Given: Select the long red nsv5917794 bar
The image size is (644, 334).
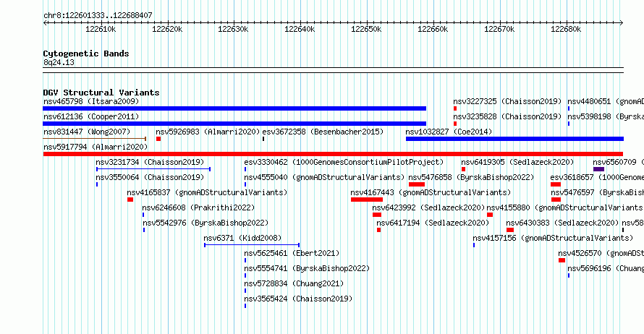Looking at the screenshot, I should coord(333,154).
